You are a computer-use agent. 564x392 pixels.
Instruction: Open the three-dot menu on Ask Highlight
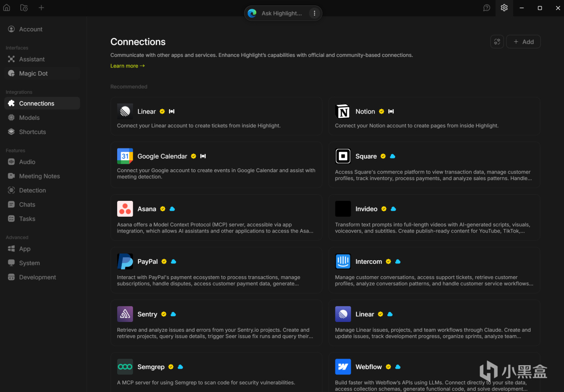click(314, 13)
